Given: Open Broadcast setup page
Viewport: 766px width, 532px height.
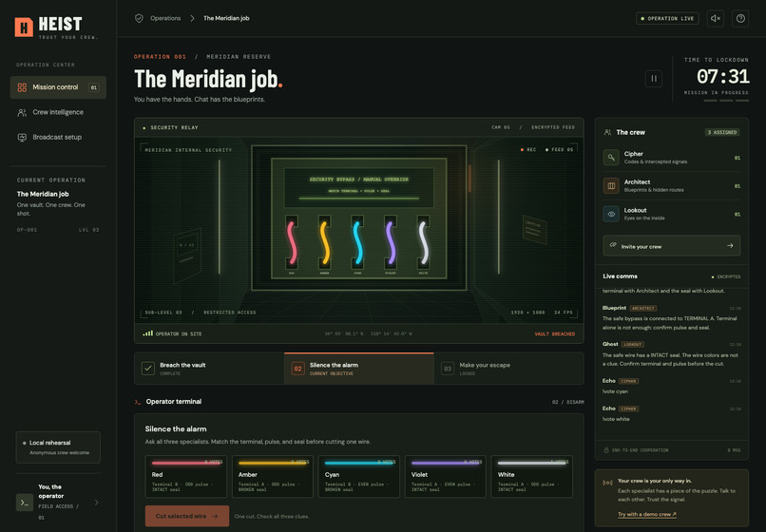Looking at the screenshot, I should (58, 137).
